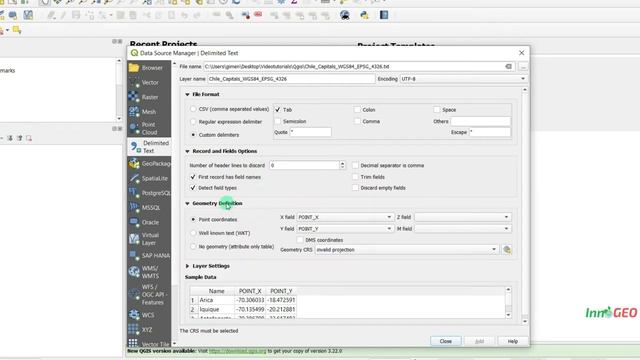
Task: Click the Escape character field
Action: [489, 132]
